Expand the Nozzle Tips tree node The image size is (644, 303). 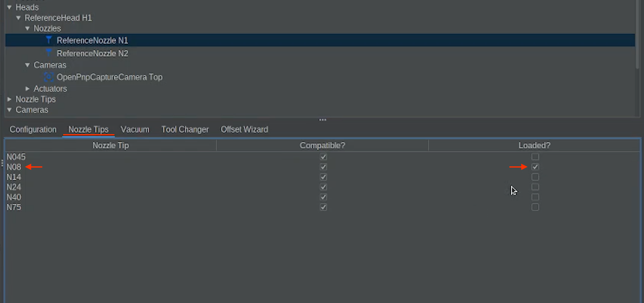tap(9, 99)
